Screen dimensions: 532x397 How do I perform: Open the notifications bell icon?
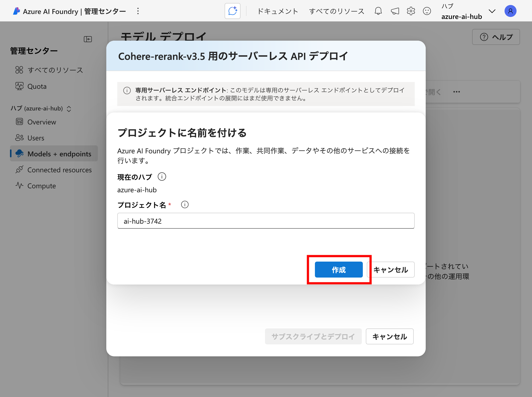pos(378,11)
